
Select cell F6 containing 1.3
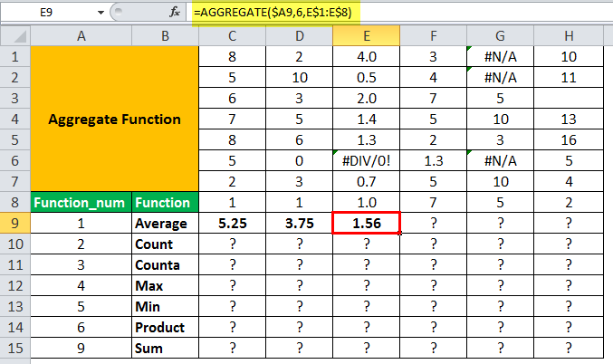point(433,160)
